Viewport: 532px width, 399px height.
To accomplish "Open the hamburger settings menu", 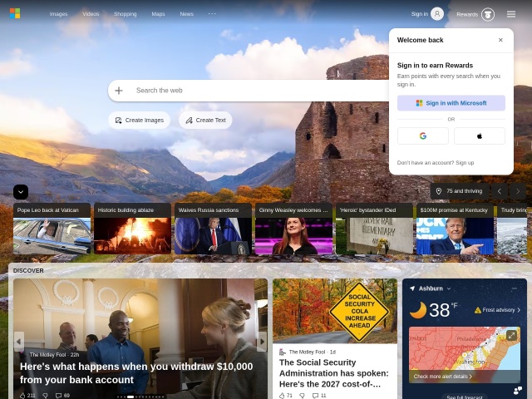I will pos(511,14).
